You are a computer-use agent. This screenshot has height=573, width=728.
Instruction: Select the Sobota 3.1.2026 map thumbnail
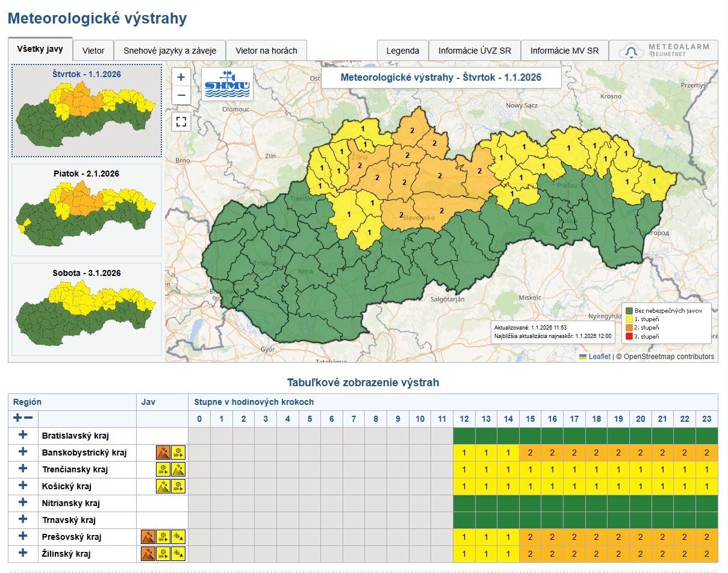86,309
